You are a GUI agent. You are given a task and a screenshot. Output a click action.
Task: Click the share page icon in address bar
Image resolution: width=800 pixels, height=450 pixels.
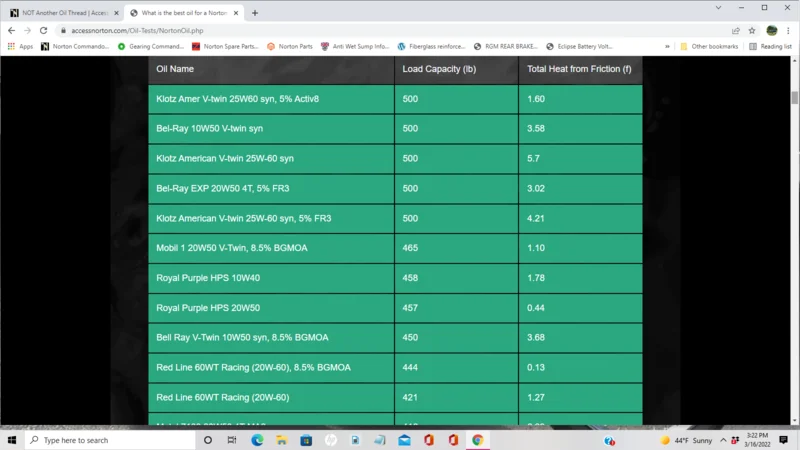click(x=736, y=31)
